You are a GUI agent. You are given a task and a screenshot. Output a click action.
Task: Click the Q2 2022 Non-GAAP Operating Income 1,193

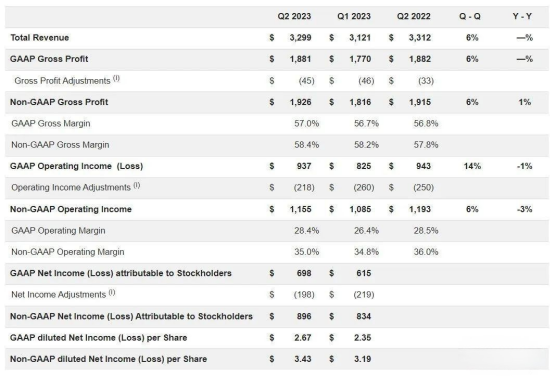pos(420,209)
